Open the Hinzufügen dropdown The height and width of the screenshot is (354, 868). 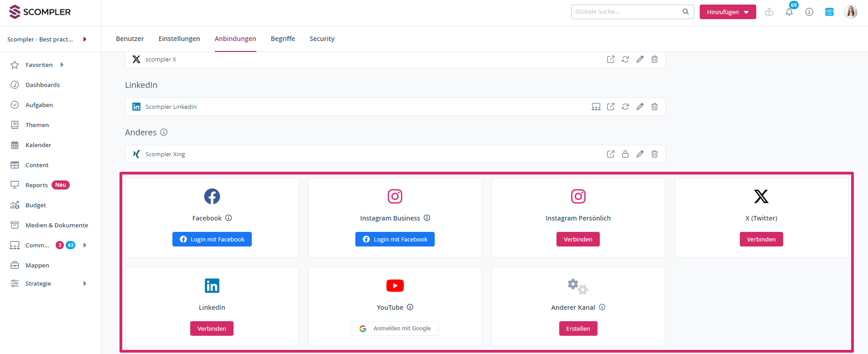(728, 12)
